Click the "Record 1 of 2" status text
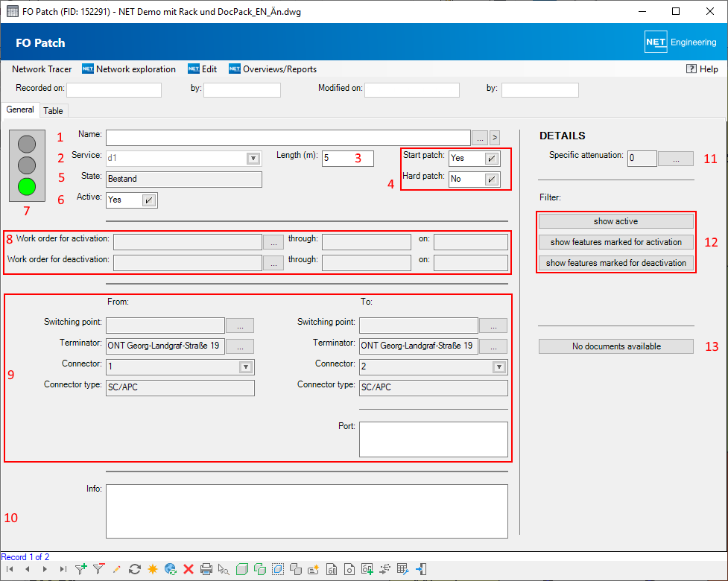 25,557
